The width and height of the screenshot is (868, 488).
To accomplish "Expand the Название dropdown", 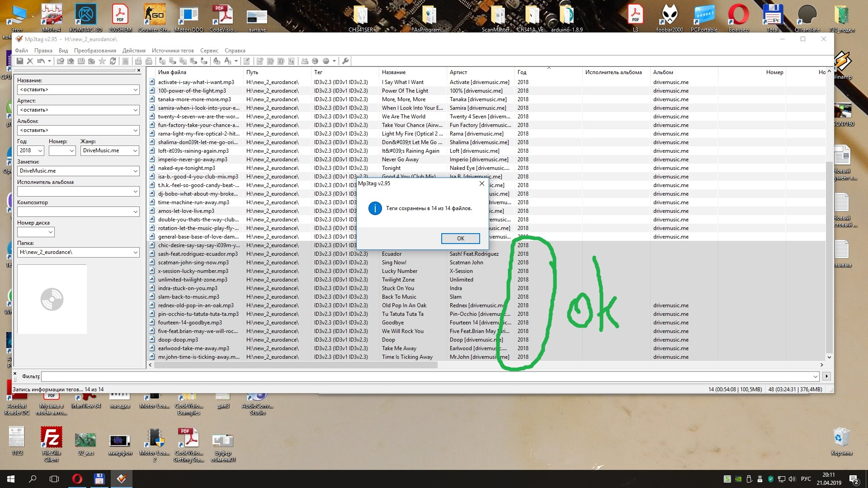I will point(135,90).
